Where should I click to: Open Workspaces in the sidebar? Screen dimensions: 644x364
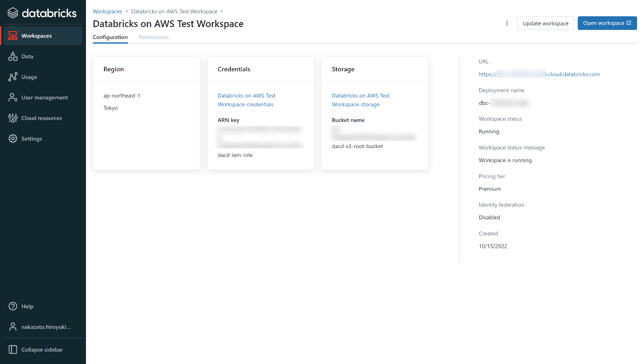[x=42, y=36]
